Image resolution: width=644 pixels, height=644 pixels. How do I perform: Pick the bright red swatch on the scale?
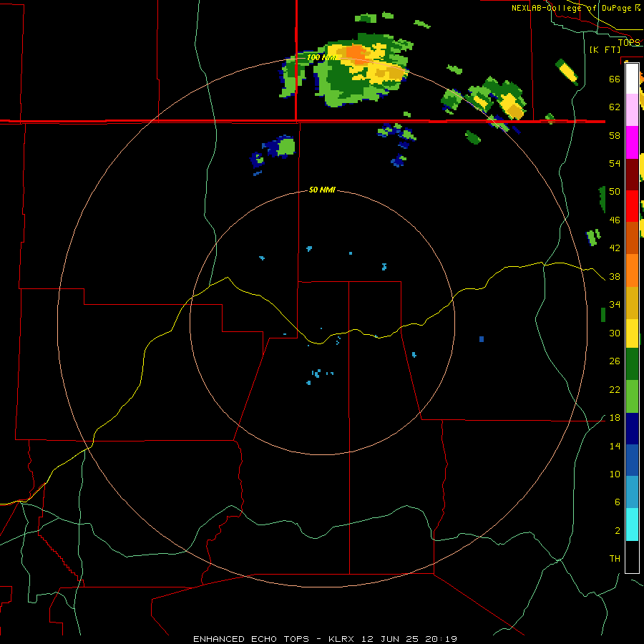pos(632,206)
